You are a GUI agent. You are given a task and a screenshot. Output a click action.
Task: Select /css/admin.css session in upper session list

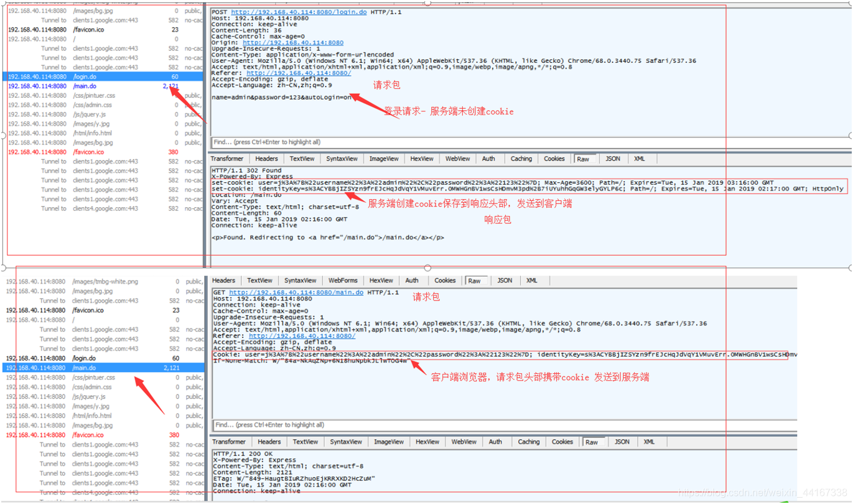103,105
